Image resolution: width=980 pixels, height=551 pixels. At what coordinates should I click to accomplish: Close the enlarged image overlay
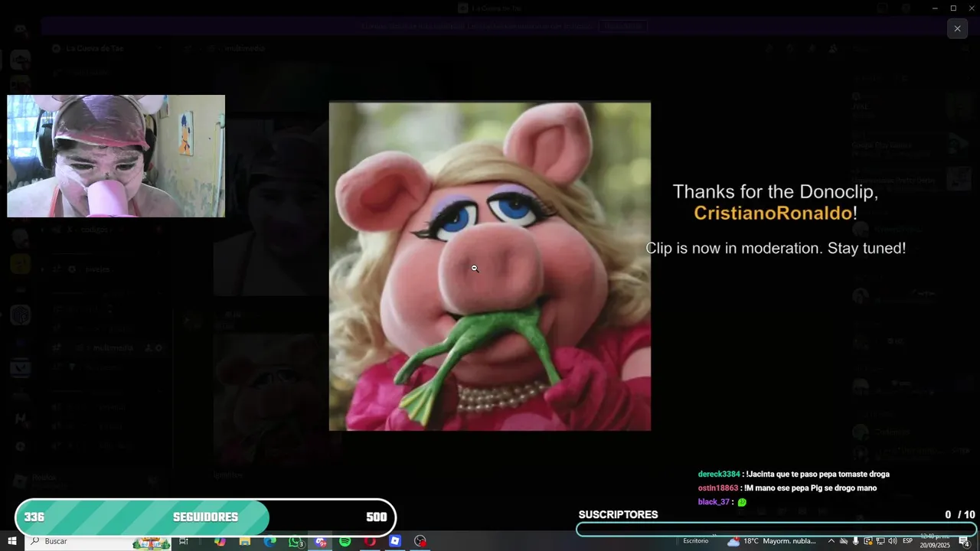(957, 29)
